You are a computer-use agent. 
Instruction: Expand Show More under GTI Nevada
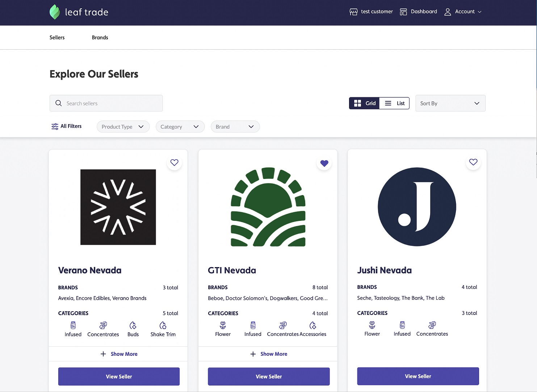pos(268,354)
